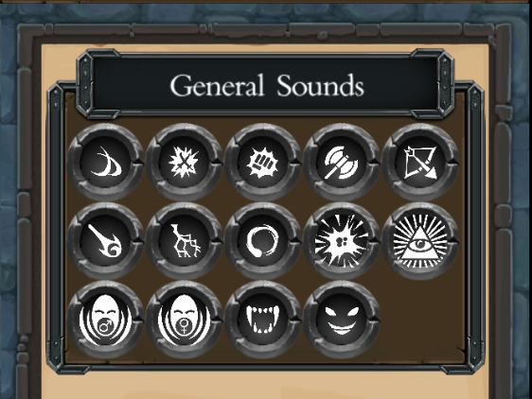Play the female voice scream sound
Screen dimensions: 532x399
click(184, 320)
